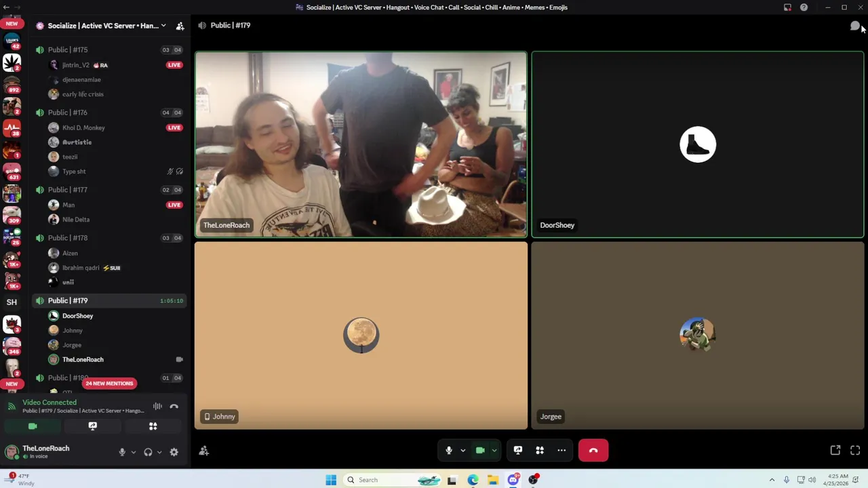
Task: Pop out the call window
Action: click(835, 450)
